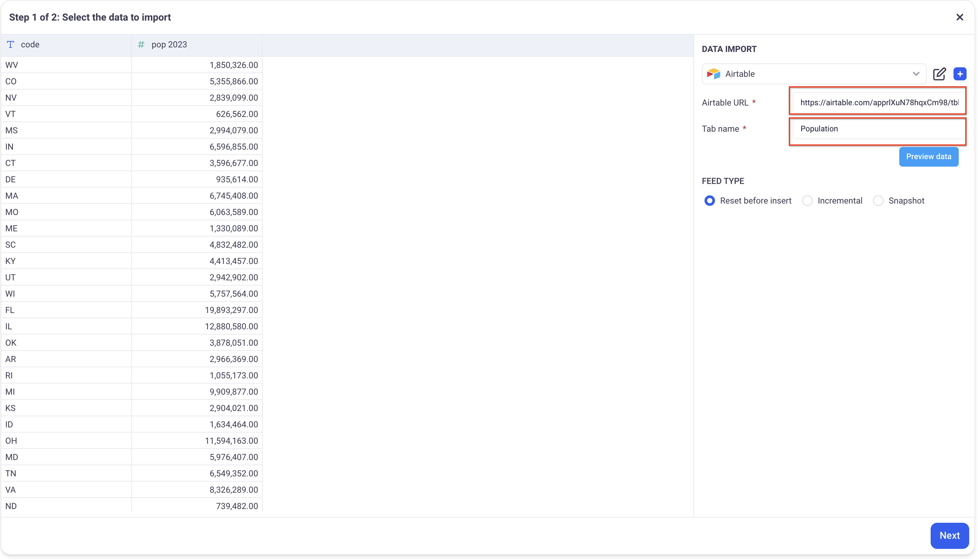Viewport: 979px width, 560px height.
Task: Close the import dialog with X
Action: pos(959,17)
